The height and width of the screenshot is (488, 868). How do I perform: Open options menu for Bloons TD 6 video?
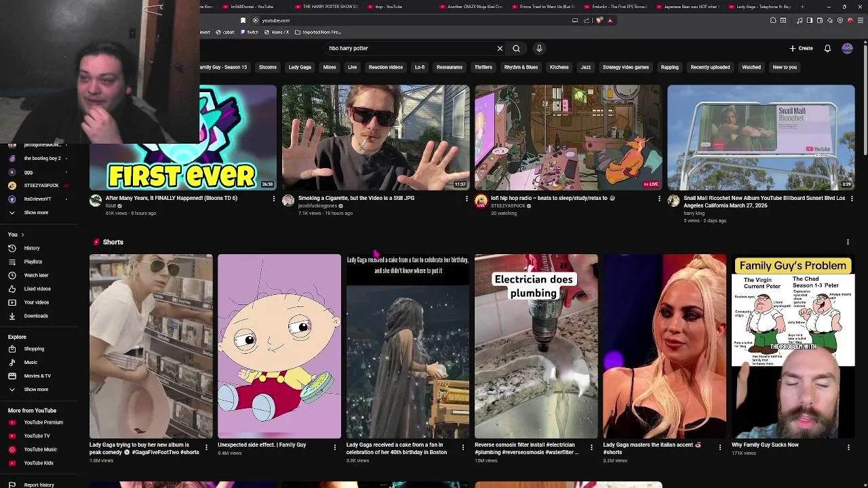tap(274, 199)
